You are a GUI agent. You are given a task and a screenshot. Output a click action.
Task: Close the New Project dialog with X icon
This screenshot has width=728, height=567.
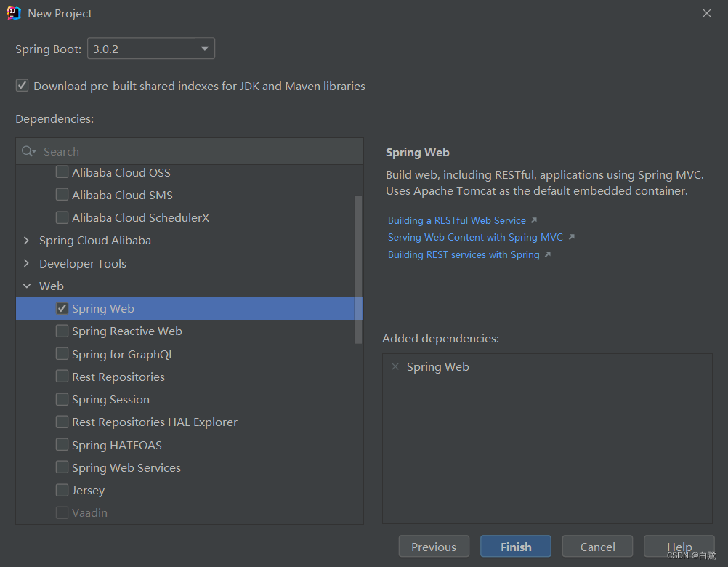click(706, 12)
